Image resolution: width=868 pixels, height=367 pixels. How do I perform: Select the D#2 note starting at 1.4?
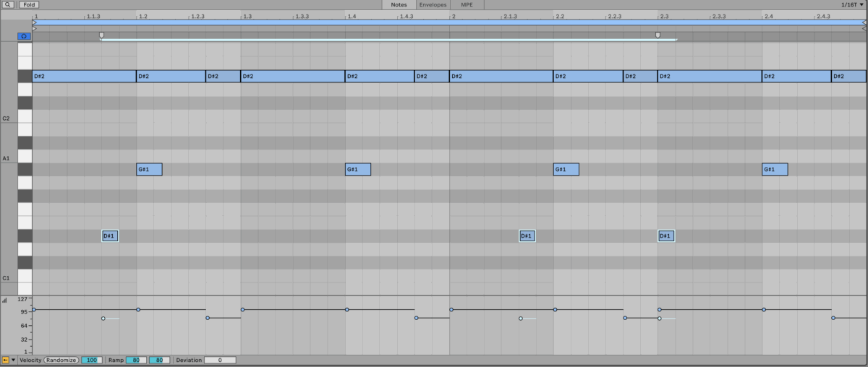(x=380, y=76)
